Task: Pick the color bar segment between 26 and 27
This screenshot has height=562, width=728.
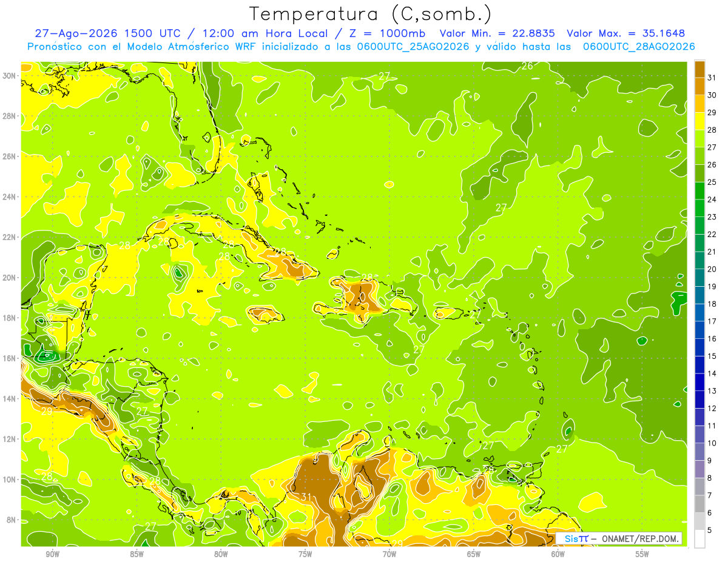Action: pos(699,156)
